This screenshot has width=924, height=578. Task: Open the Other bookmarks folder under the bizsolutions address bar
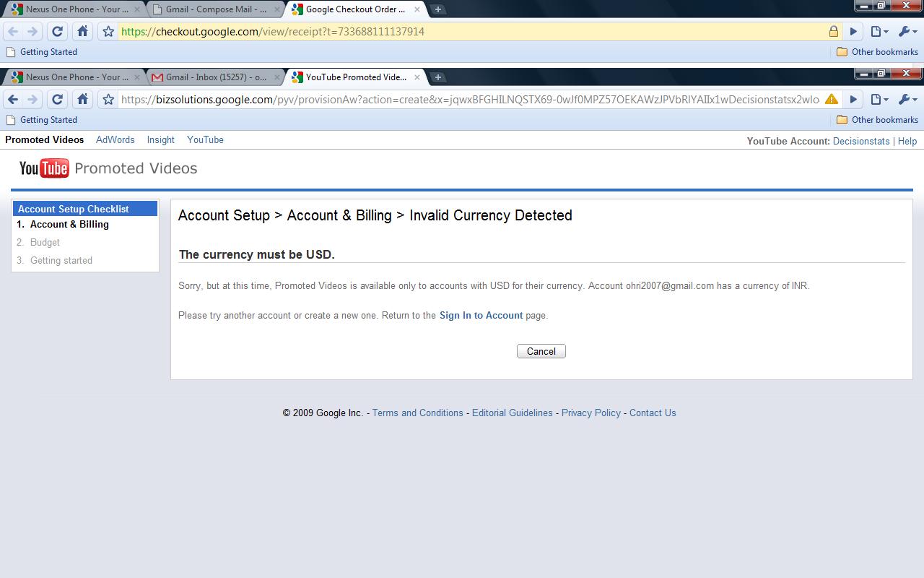point(877,120)
